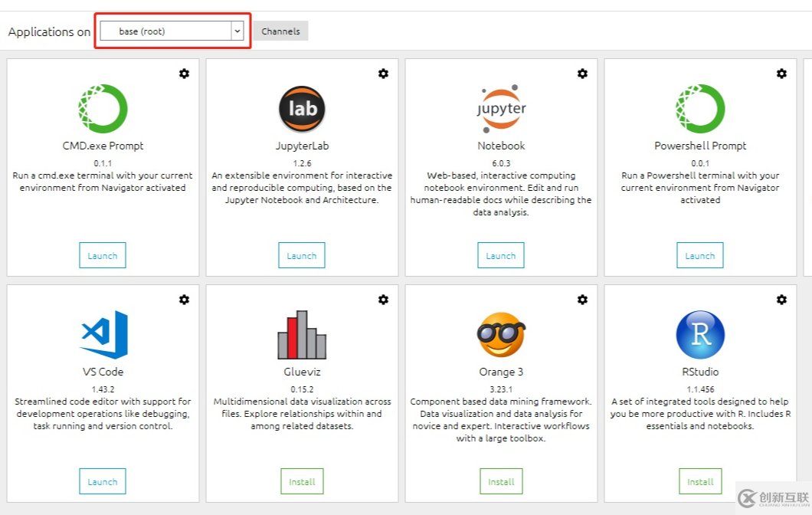Open settings gear on Notebook card
812x515 pixels.
(x=583, y=74)
